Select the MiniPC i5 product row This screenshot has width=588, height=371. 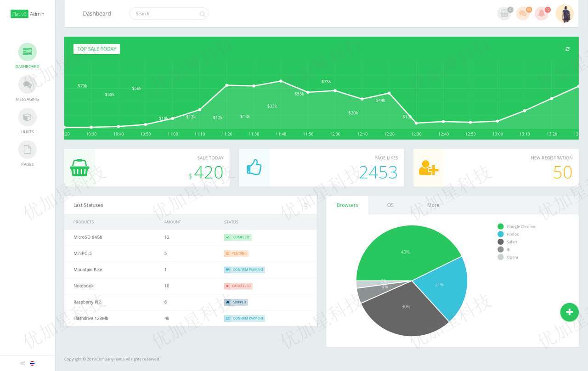[191, 253]
